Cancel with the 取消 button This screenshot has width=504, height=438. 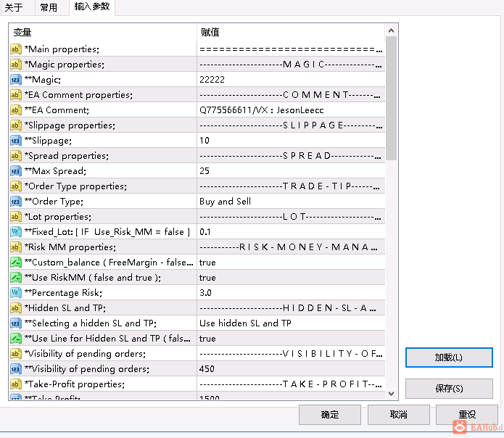[x=399, y=415]
